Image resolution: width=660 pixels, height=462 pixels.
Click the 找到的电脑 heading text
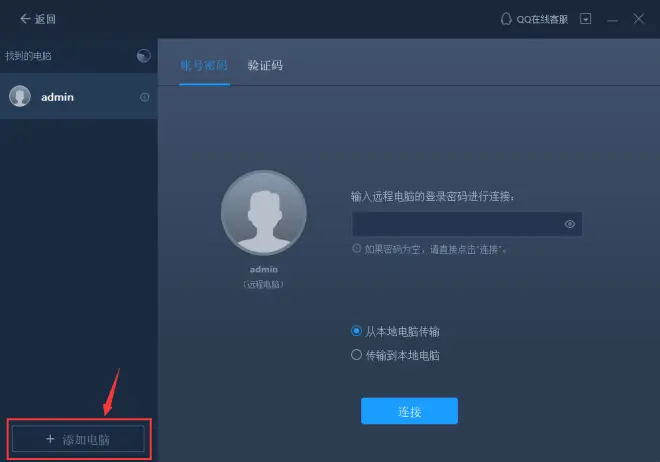28,56
